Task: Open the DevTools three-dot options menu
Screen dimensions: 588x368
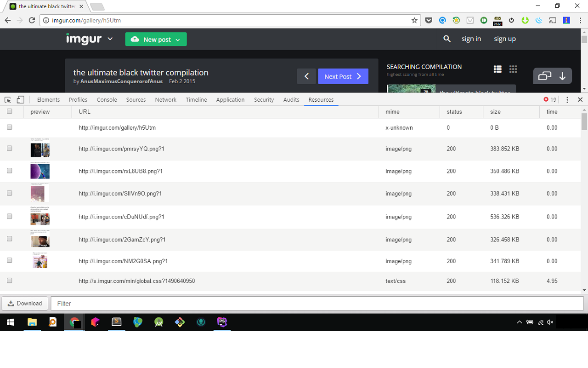Action: click(x=567, y=99)
